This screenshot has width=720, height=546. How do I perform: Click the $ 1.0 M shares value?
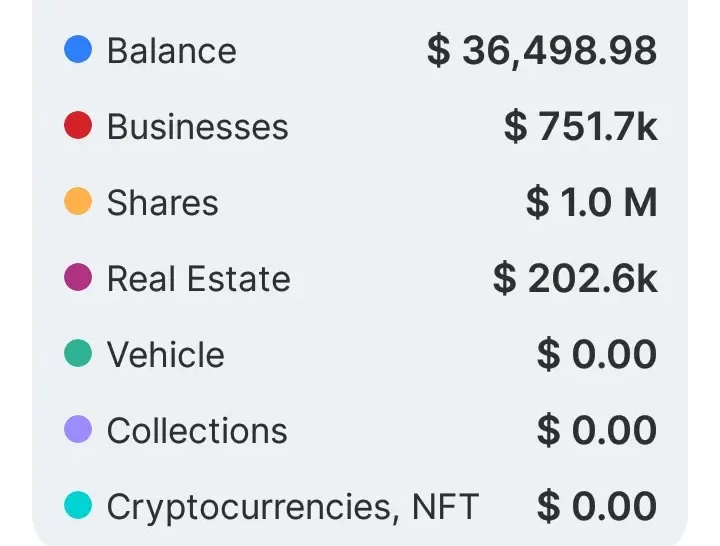591,202
